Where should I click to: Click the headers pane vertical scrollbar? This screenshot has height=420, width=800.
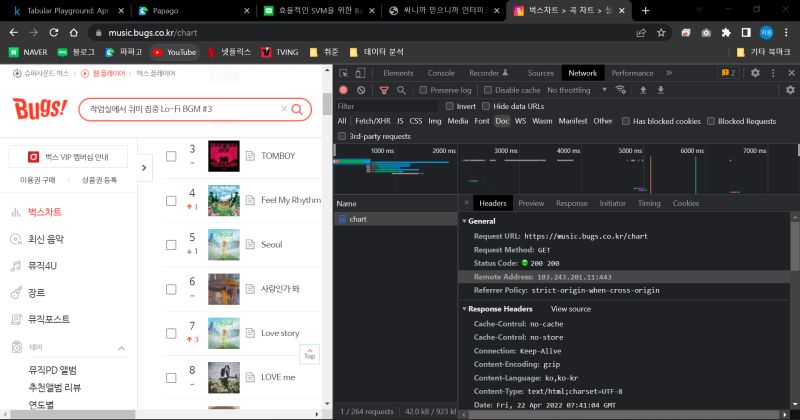(795, 246)
